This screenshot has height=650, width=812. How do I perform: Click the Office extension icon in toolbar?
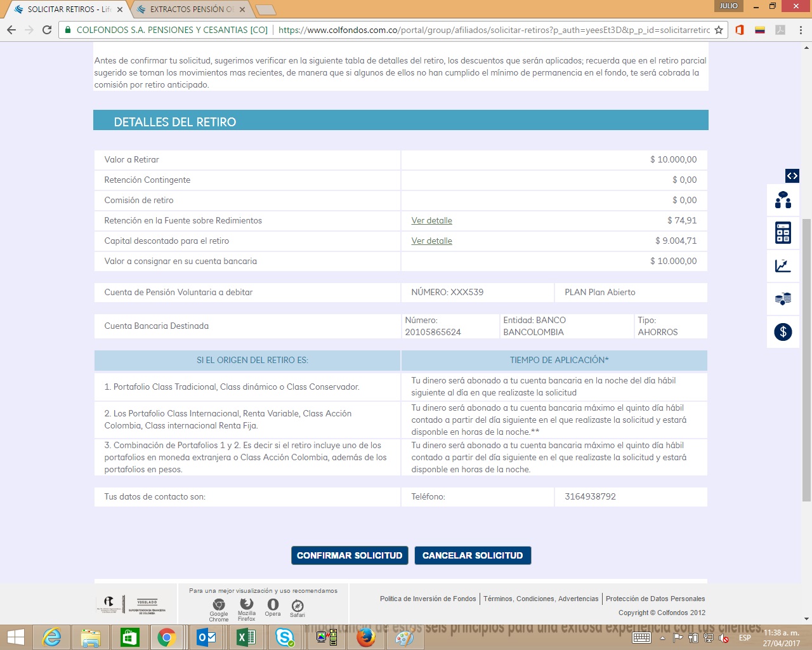[740, 30]
